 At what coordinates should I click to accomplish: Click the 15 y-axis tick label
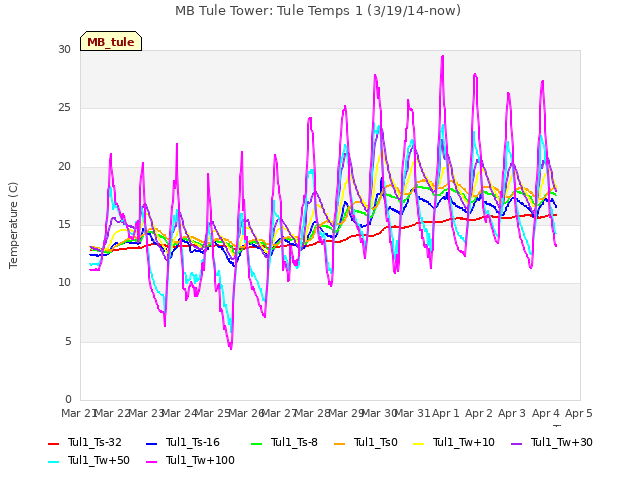pos(64,224)
